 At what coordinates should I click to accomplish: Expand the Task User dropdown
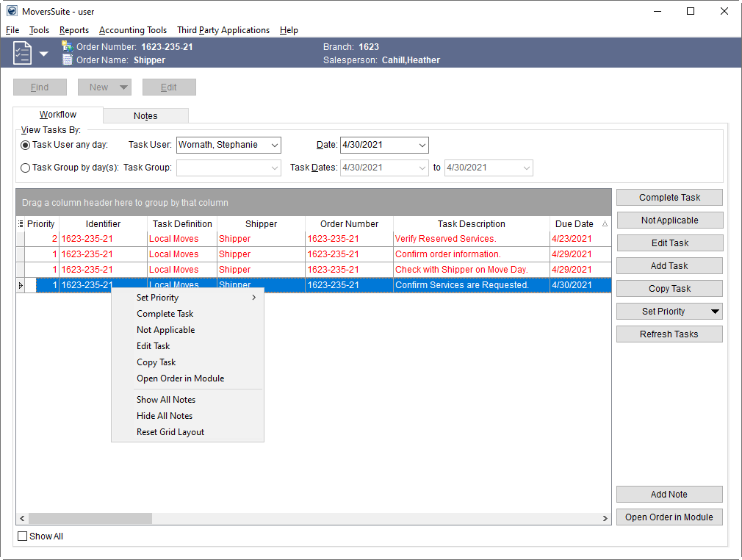[274, 146]
